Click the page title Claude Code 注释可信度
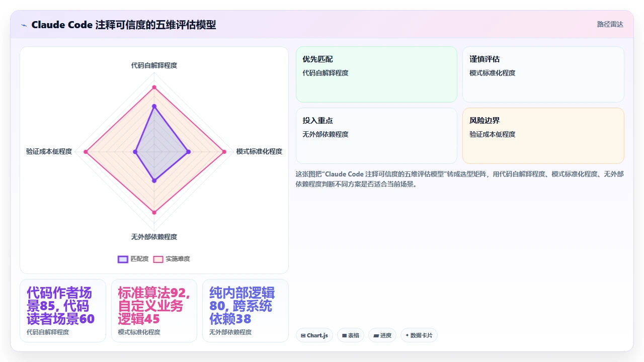The height and width of the screenshot is (362, 644). point(124,25)
